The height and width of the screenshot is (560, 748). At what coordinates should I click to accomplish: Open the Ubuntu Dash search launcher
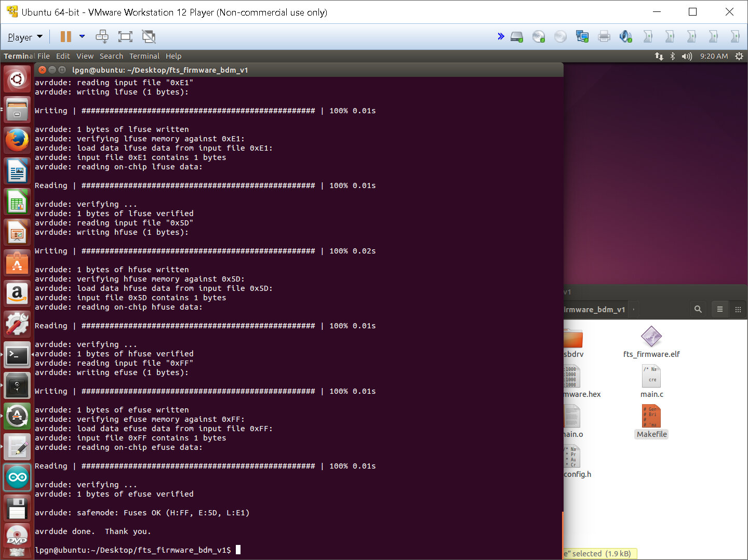[x=17, y=79]
